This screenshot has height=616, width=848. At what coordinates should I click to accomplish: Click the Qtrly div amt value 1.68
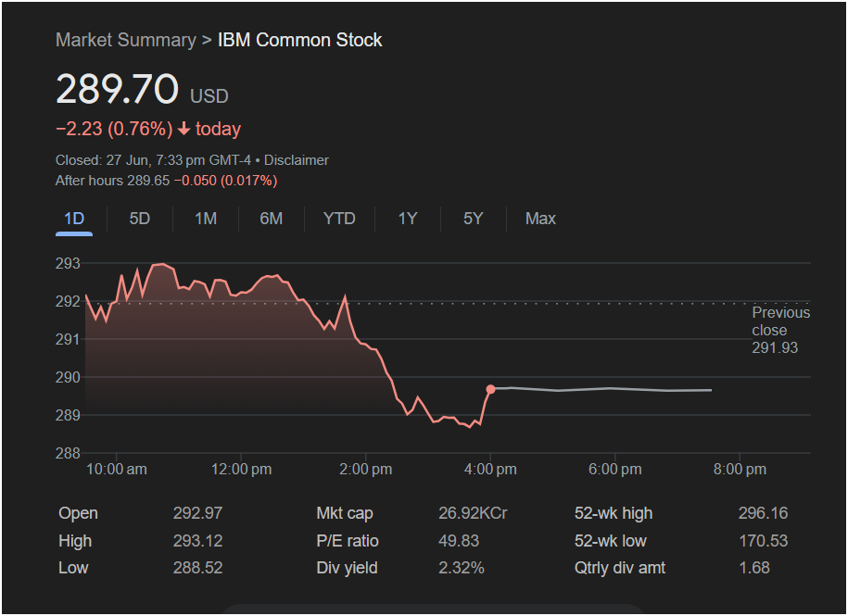tap(753, 568)
